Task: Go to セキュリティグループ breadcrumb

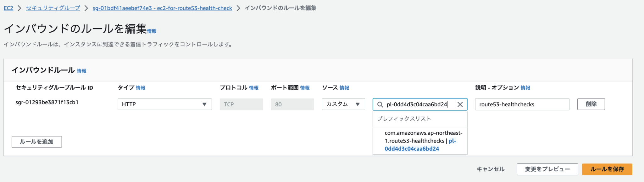Action: (53, 8)
